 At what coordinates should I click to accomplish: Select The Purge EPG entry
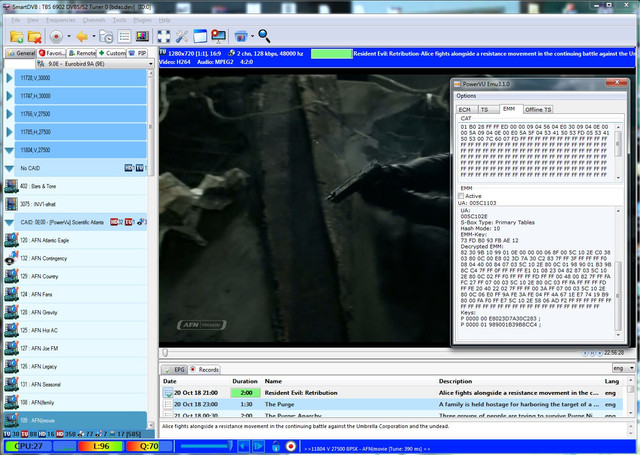392,404
